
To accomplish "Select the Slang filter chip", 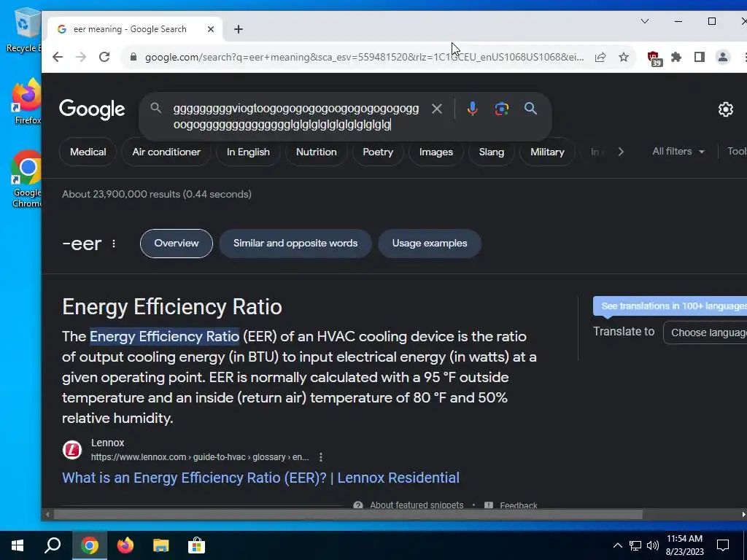I will 491,152.
